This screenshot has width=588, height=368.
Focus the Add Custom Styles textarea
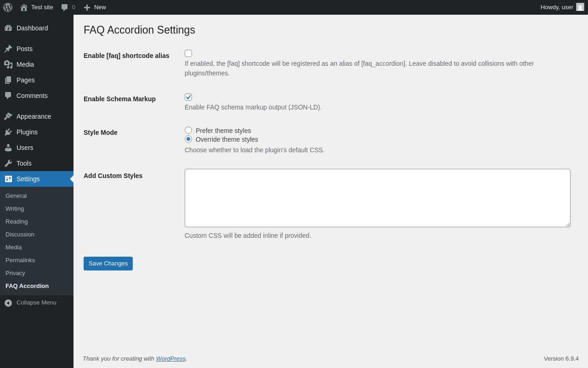(377, 198)
